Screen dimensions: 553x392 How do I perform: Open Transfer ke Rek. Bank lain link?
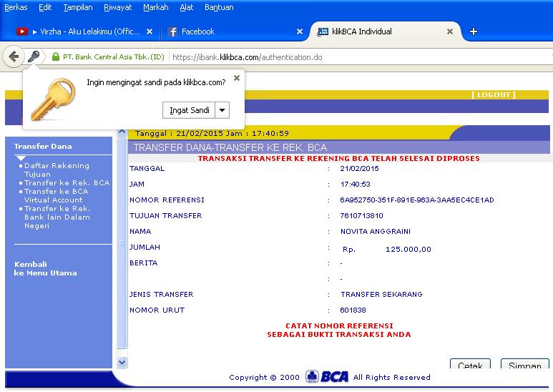pyautogui.click(x=57, y=217)
